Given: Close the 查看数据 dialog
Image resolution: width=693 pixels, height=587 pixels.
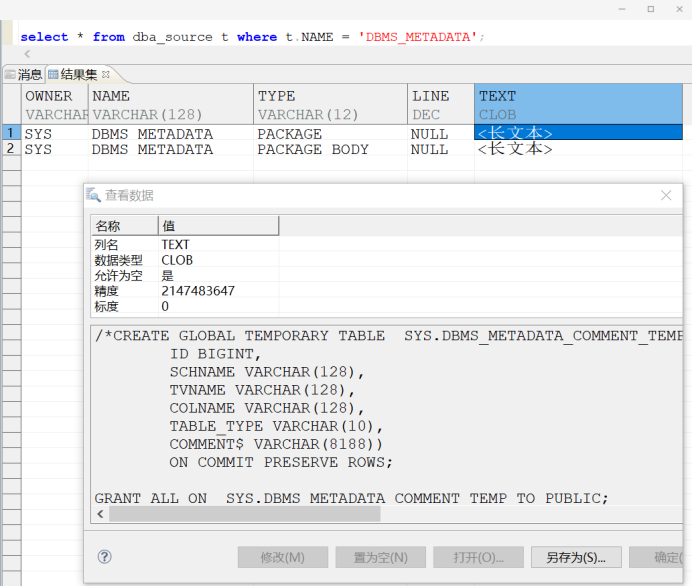Looking at the screenshot, I should pyautogui.click(x=666, y=195).
